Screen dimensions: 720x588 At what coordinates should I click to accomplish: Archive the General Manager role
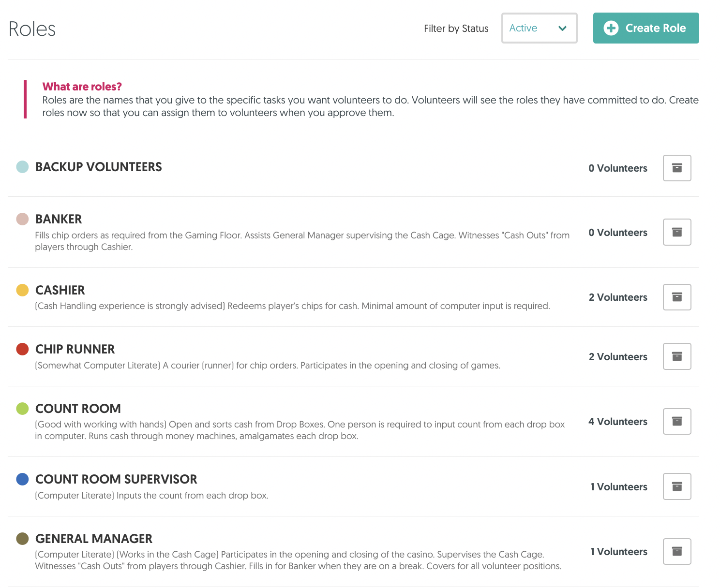pyautogui.click(x=677, y=551)
